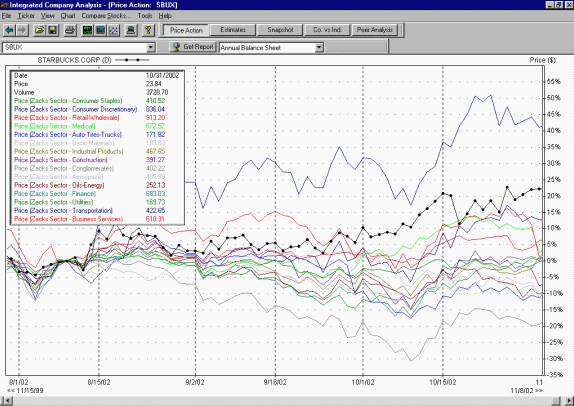The image size is (574, 406).
Task: Click the 9/2/02 x-axis date label
Action: coord(195,382)
